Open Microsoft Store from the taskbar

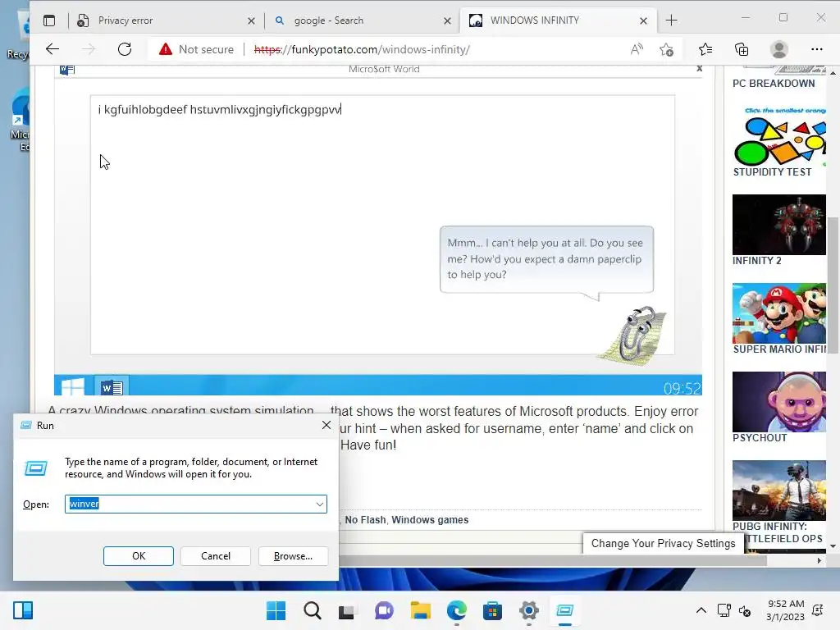click(492, 610)
